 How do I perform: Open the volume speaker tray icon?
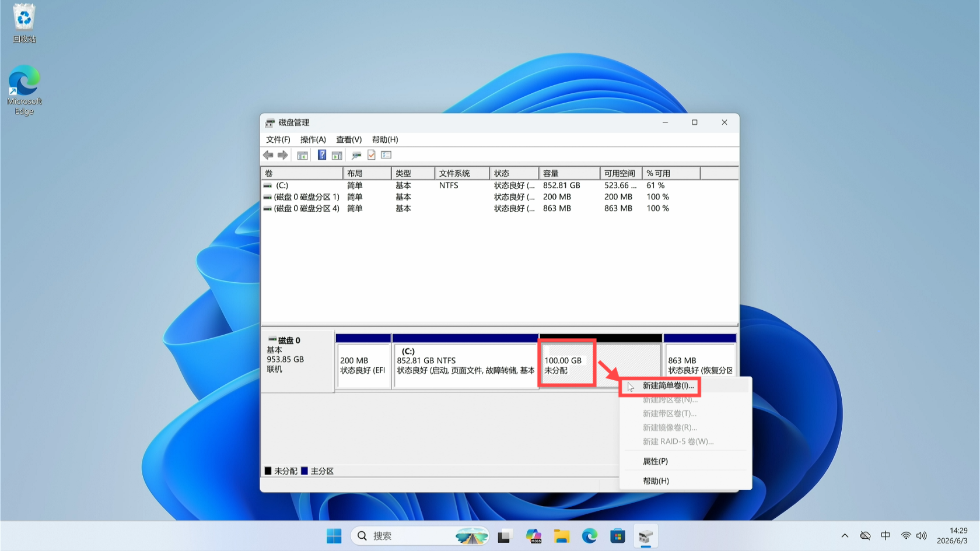point(922,536)
